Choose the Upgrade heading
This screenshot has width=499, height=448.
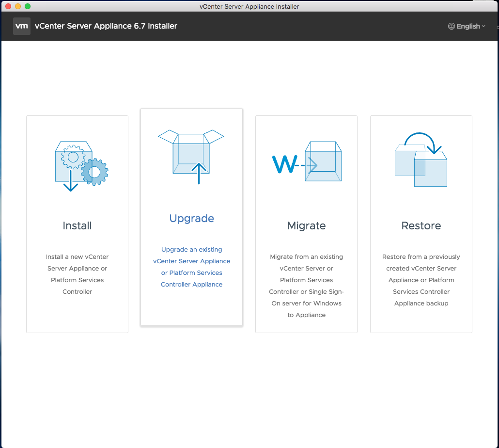[x=192, y=219]
